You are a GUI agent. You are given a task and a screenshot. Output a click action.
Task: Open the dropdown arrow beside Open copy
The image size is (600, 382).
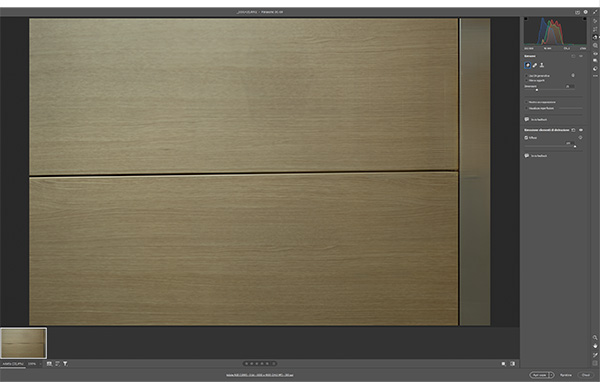pos(551,375)
